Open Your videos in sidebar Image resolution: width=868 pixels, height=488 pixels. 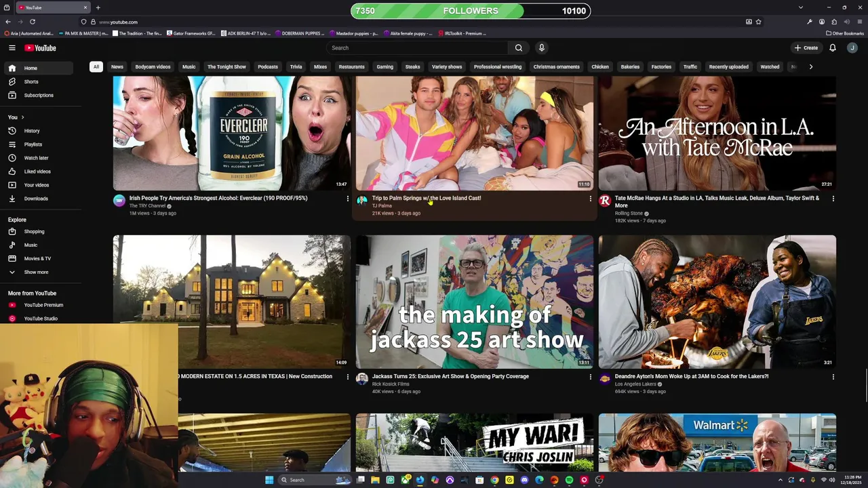37,185
